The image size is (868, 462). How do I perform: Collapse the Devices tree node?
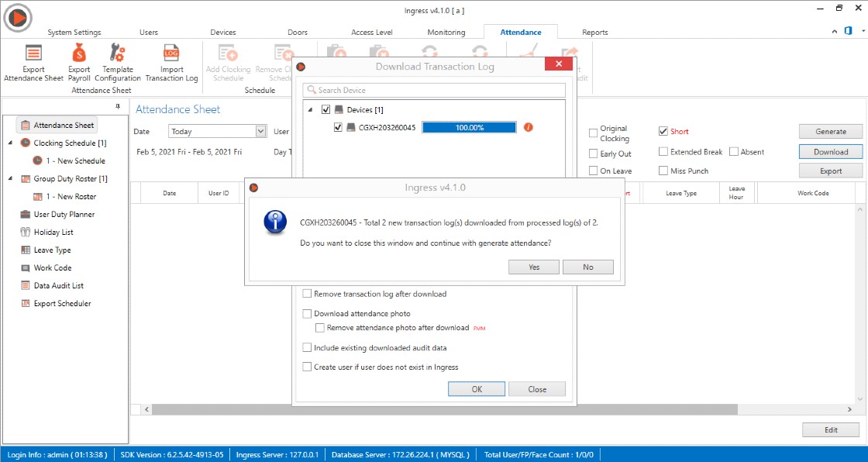pyautogui.click(x=310, y=109)
